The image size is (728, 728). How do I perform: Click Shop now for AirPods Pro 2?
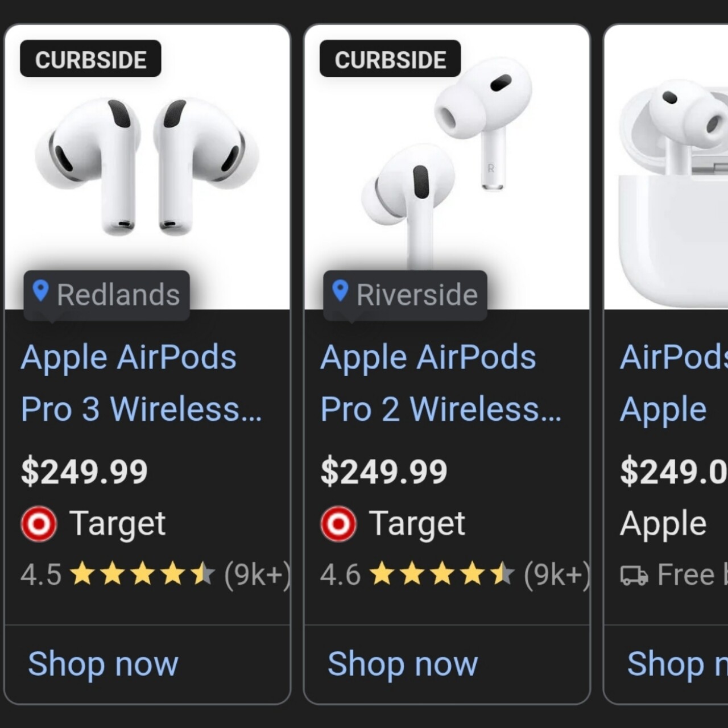403,664
